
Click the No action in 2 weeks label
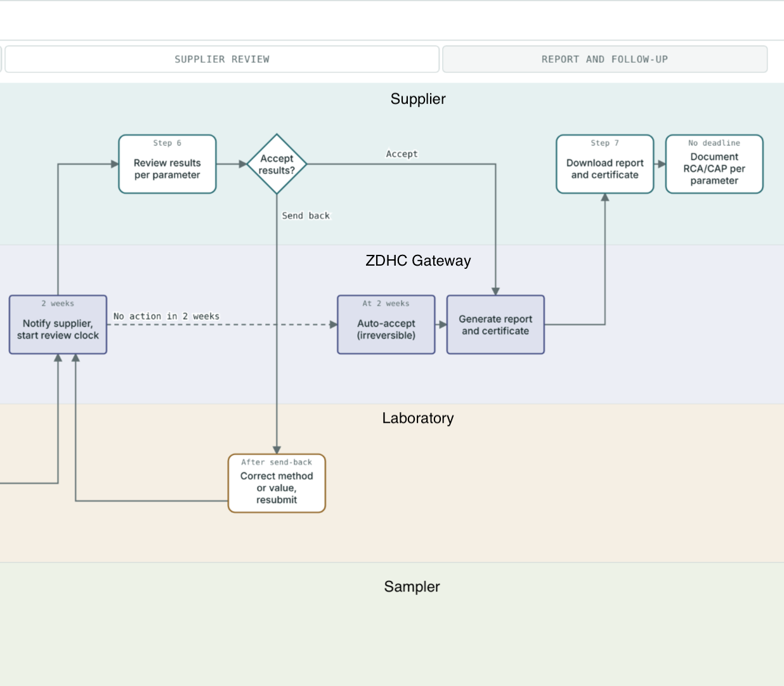tap(166, 316)
